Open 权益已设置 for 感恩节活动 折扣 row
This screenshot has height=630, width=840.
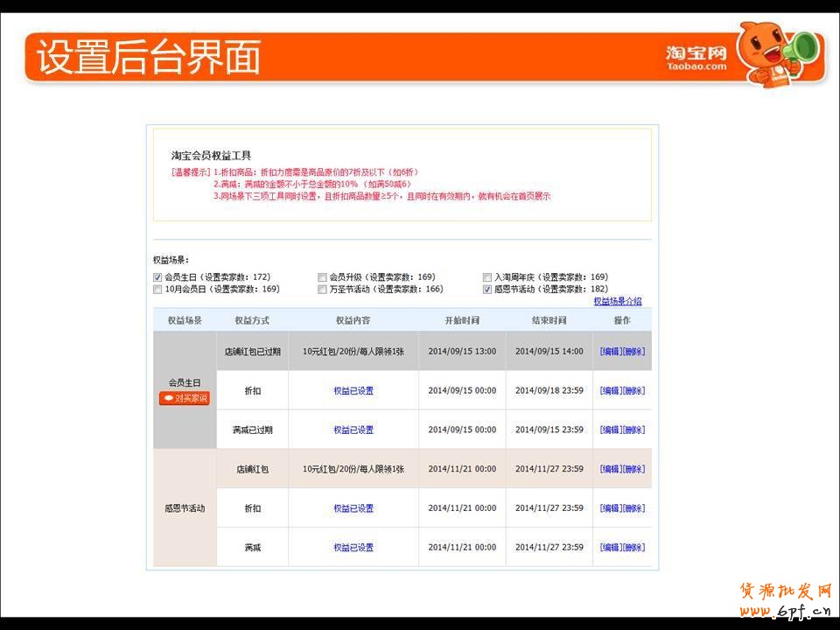tap(353, 508)
